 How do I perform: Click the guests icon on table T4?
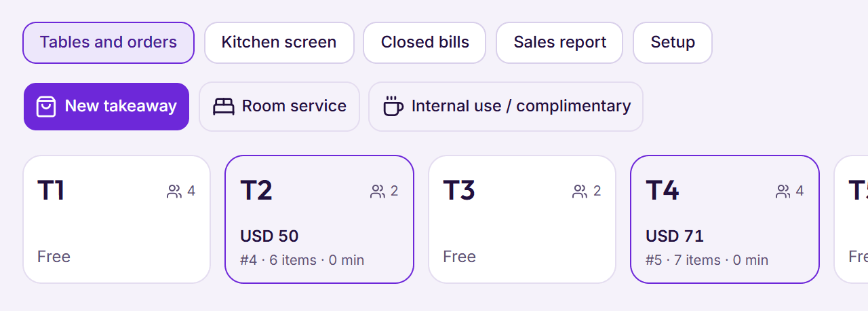tap(783, 191)
